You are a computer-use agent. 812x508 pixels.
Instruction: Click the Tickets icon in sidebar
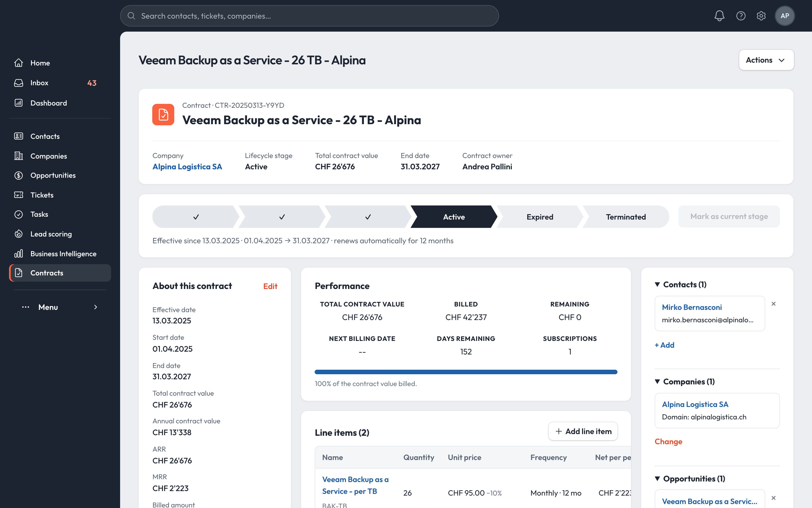coord(19,195)
